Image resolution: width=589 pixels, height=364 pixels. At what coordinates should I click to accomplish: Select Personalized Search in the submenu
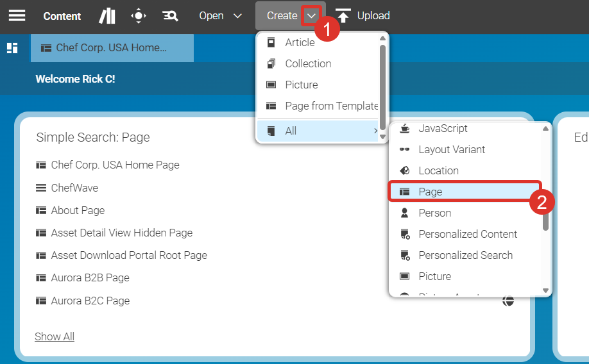click(465, 255)
